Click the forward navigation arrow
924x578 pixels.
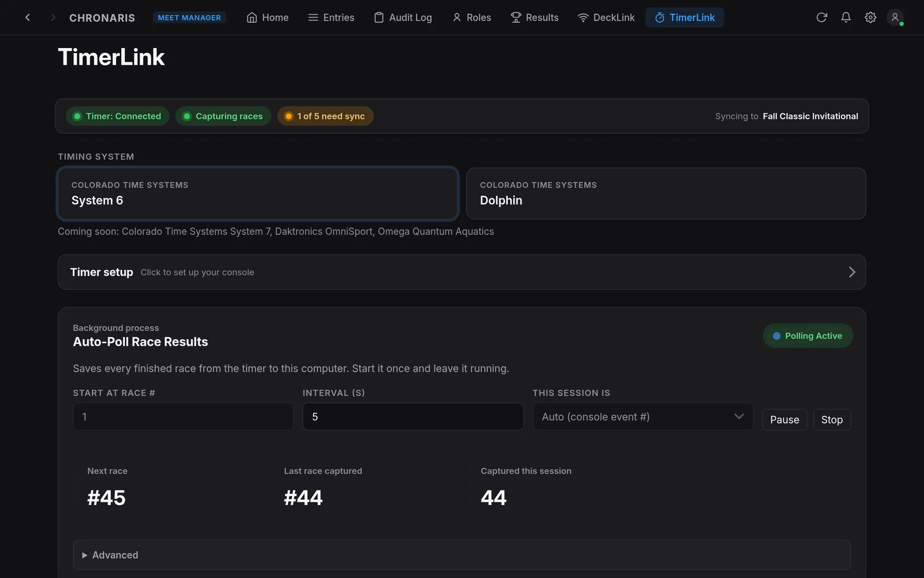(x=53, y=18)
